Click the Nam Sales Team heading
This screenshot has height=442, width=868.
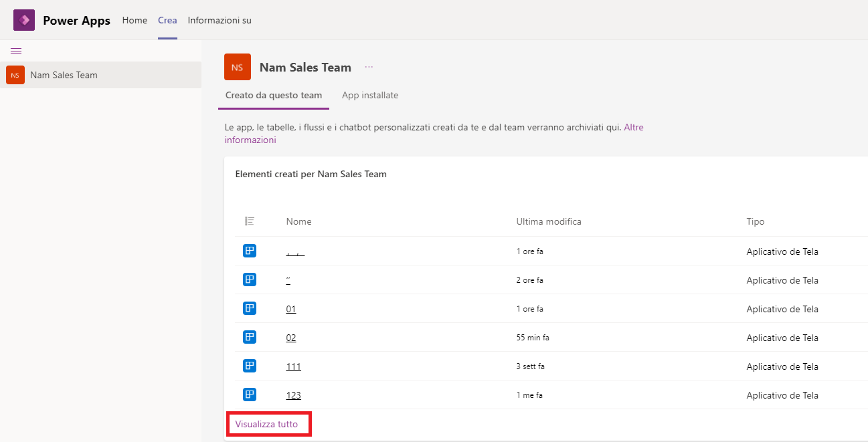305,67
